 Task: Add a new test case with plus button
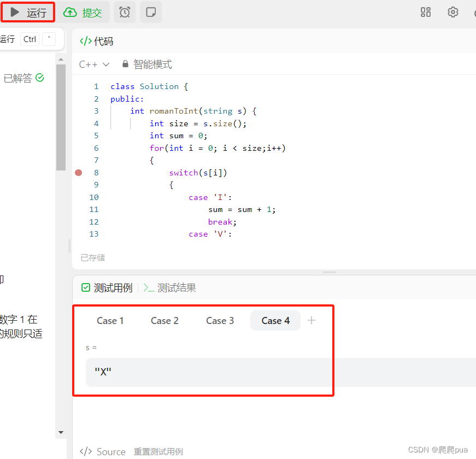tap(312, 321)
